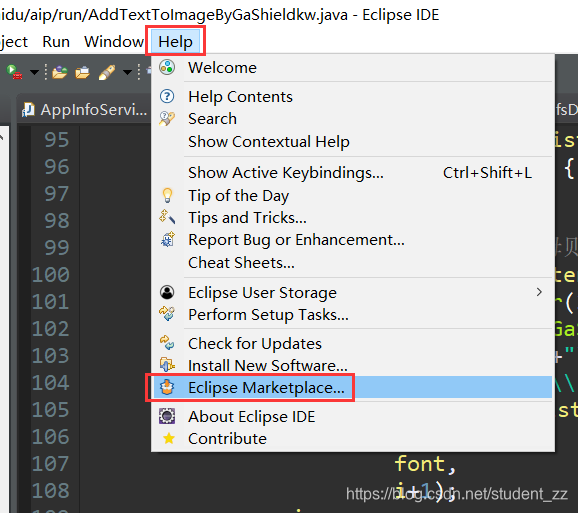578x513 pixels.
Task: Click line number 107 in the editor
Action: coord(51,464)
